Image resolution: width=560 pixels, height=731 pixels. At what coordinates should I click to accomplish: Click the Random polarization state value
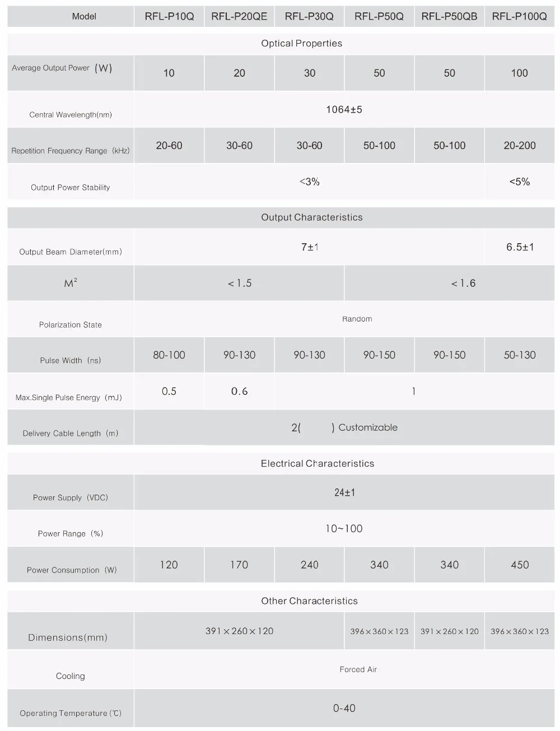click(357, 319)
